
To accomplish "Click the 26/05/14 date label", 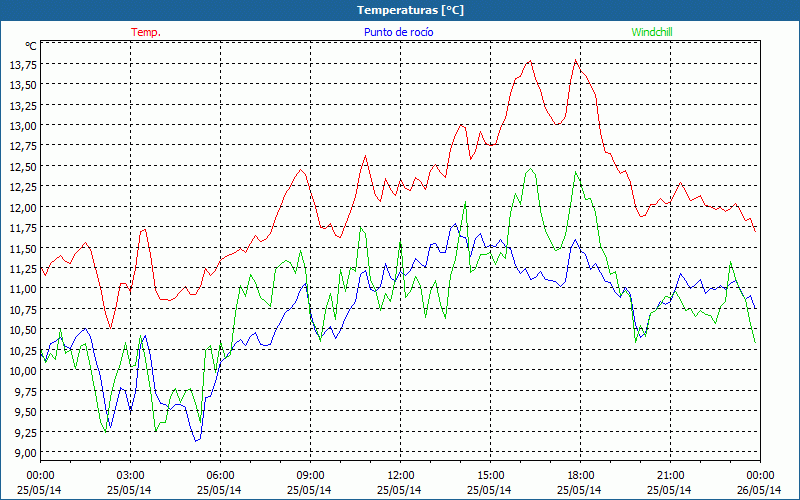I will pyautogui.click(x=759, y=490).
